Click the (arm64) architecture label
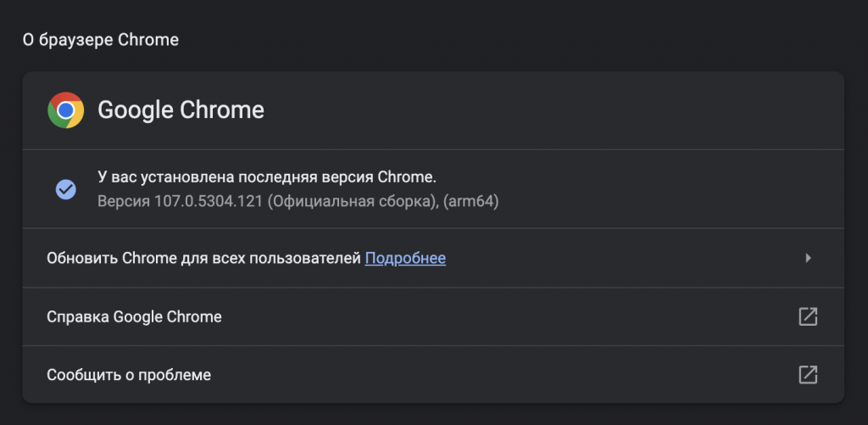 coord(470,202)
